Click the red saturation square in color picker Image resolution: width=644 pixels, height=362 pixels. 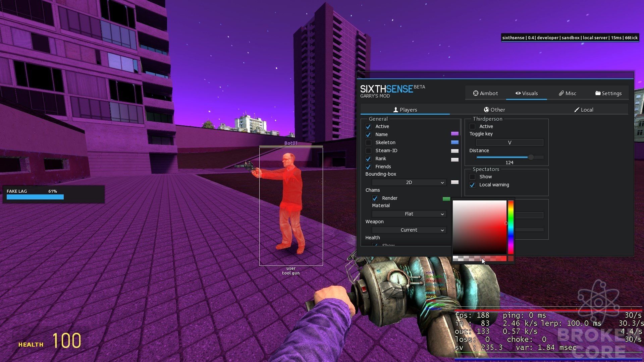coord(480,227)
